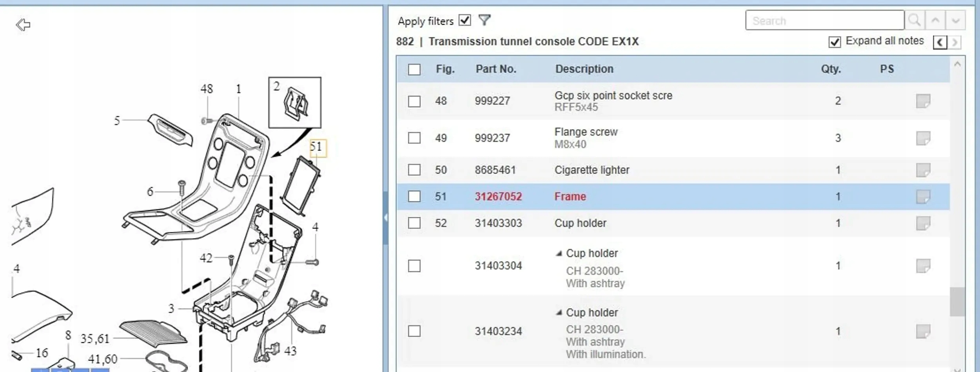This screenshot has width=980, height=372.
Task: Jump to previous search result arrow
Action: [x=935, y=20]
